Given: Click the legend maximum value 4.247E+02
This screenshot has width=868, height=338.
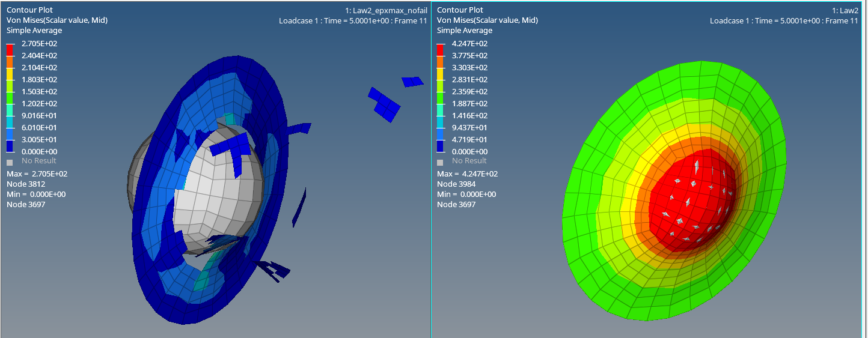Looking at the screenshot, I should coord(469,43).
